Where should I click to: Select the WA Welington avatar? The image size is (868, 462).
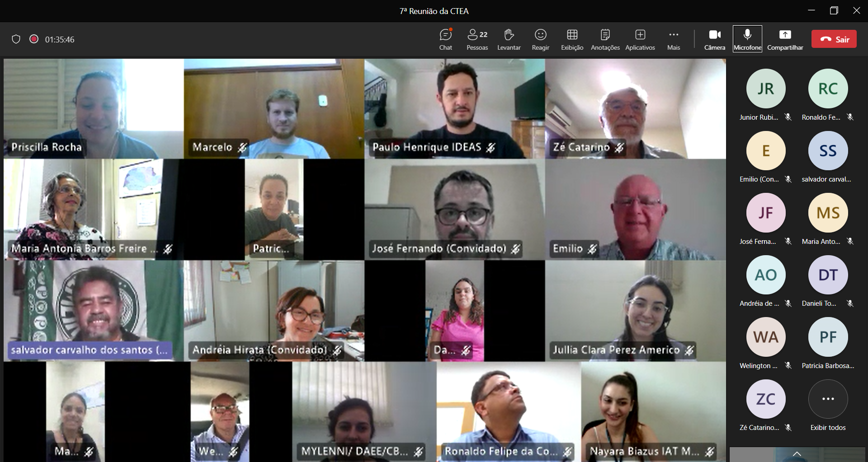pyautogui.click(x=766, y=337)
